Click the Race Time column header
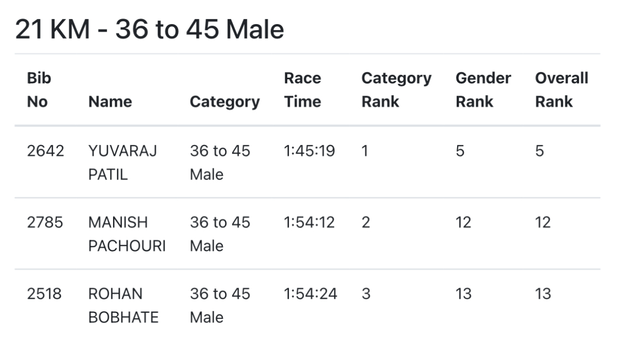The height and width of the screenshot is (344, 644). pos(303,90)
